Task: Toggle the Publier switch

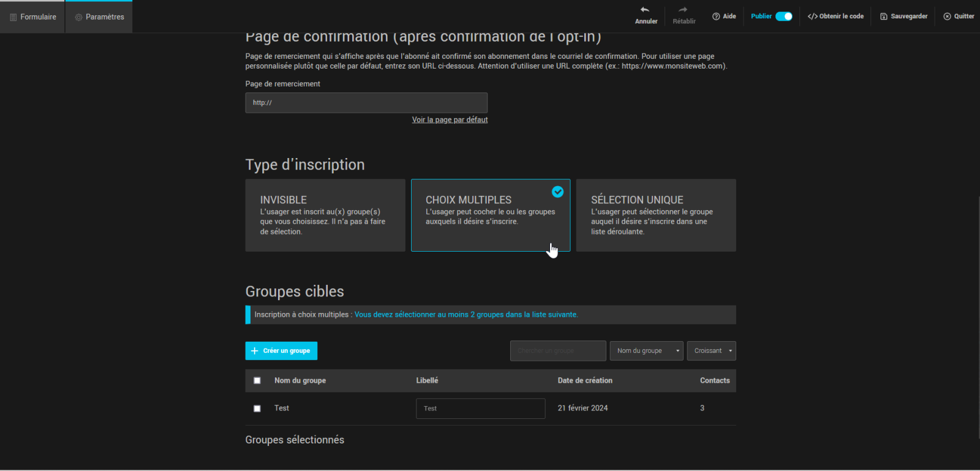Action: pos(783,17)
